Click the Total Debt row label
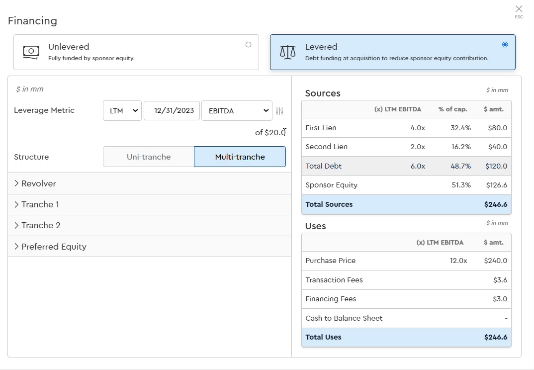This screenshot has width=534, height=370. [x=323, y=166]
